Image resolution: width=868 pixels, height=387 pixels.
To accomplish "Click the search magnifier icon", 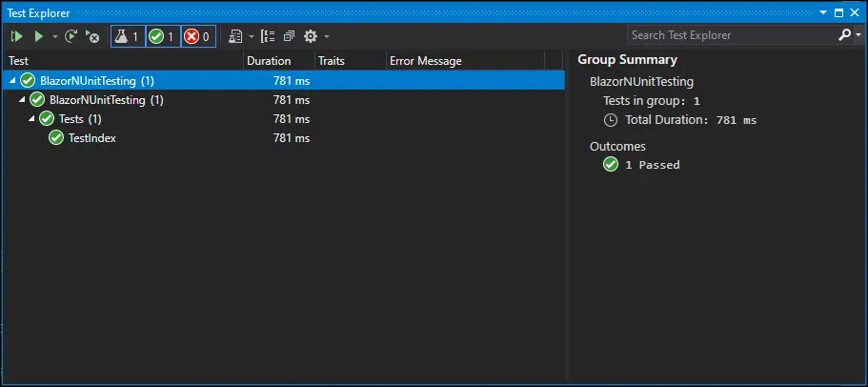I will click(845, 35).
